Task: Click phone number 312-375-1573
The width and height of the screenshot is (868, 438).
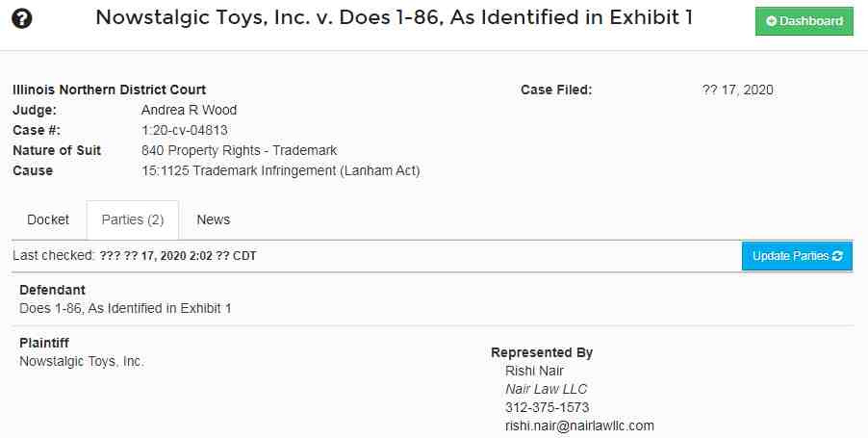Action: 547,407
